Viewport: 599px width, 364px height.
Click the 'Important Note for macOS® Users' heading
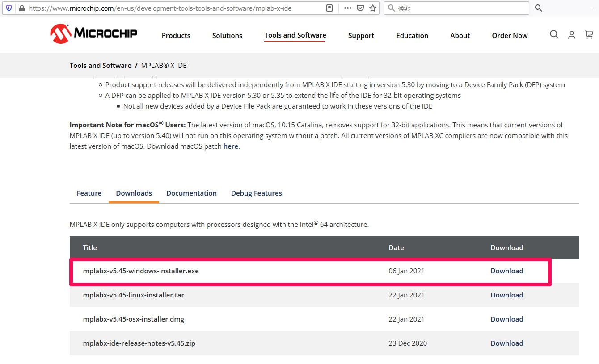click(x=128, y=125)
